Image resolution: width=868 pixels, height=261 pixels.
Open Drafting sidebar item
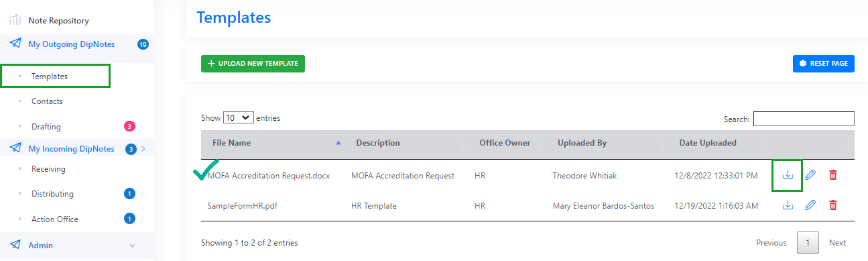pyautogui.click(x=46, y=126)
